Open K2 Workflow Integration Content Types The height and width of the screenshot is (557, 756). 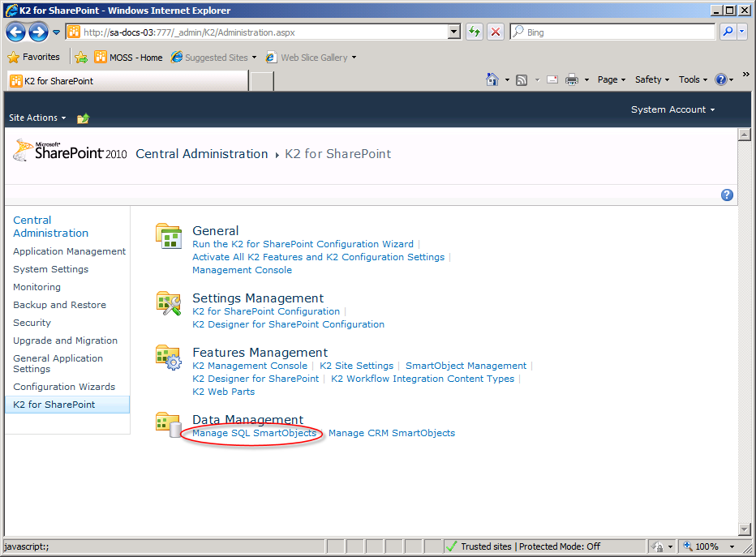tap(423, 379)
